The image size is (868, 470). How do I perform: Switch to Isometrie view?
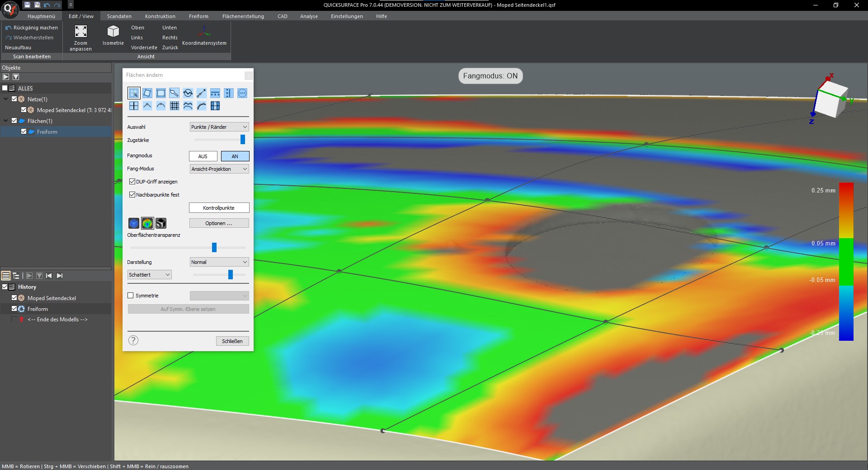tap(113, 32)
